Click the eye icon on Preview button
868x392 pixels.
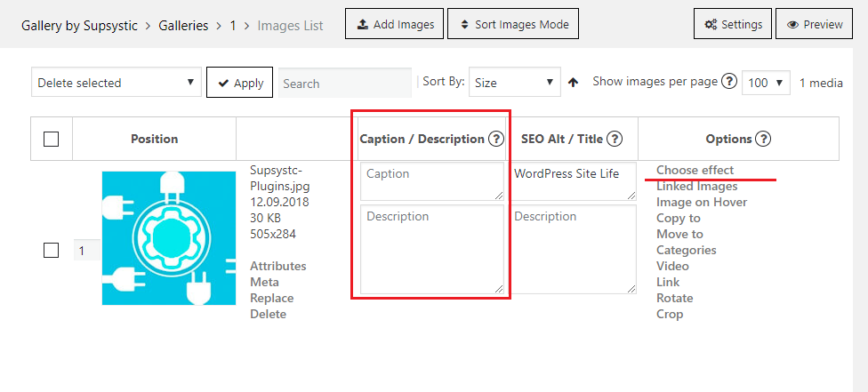[x=792, y=24]
